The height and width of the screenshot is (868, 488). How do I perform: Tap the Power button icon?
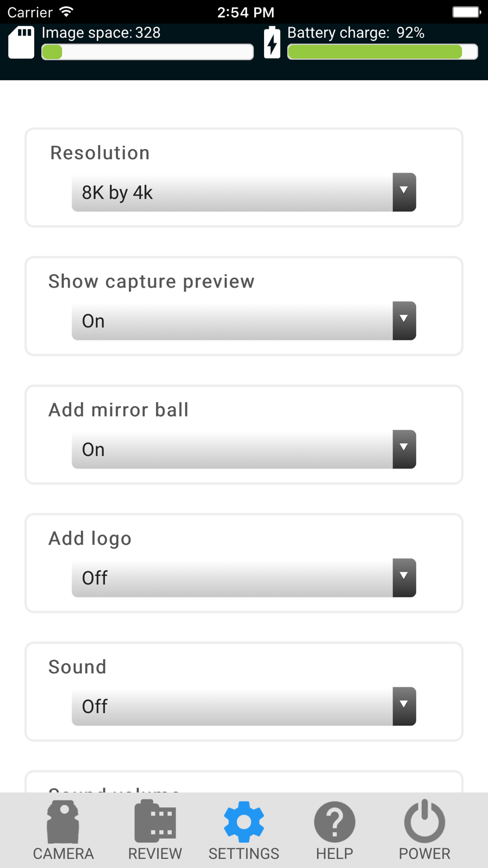click(x=425, y=821)
